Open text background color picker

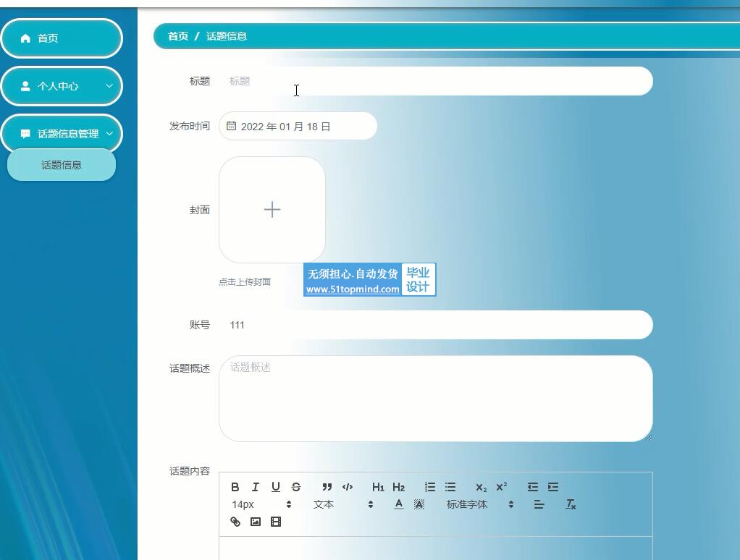pyautogui.click(x=419, y=504)
